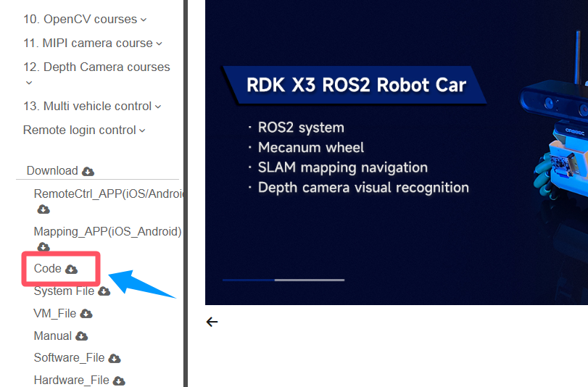588x387 pixels.
Task: Click the Download cloud icon in the sidebar header
Action: pyautogui.click(x=88, y=171)
